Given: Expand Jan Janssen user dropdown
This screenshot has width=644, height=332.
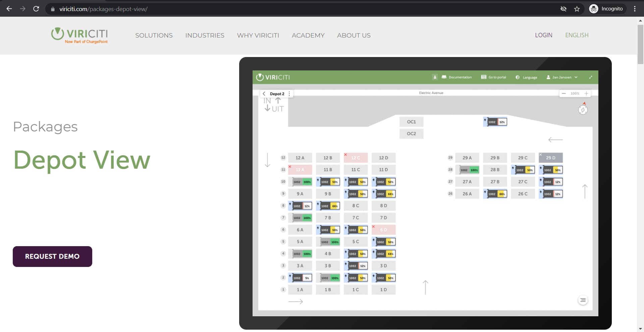Looking at the screenshot, I should pos(562,77).
